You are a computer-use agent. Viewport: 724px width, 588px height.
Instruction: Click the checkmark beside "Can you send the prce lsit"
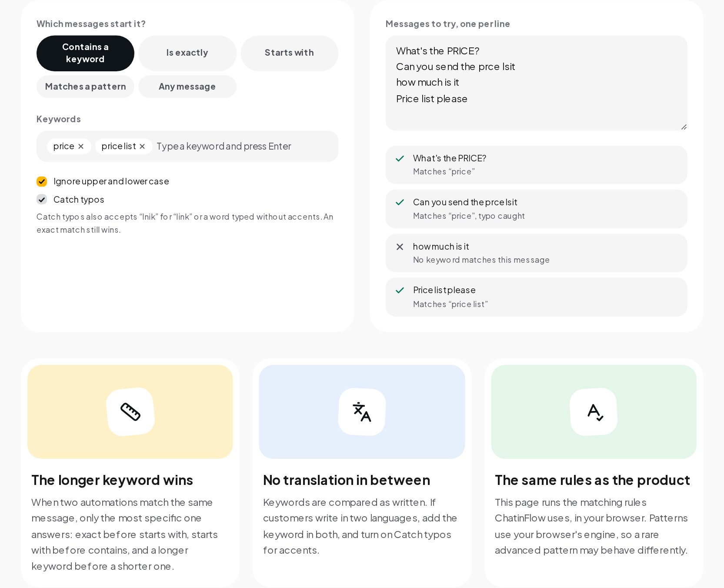[400, 202]
